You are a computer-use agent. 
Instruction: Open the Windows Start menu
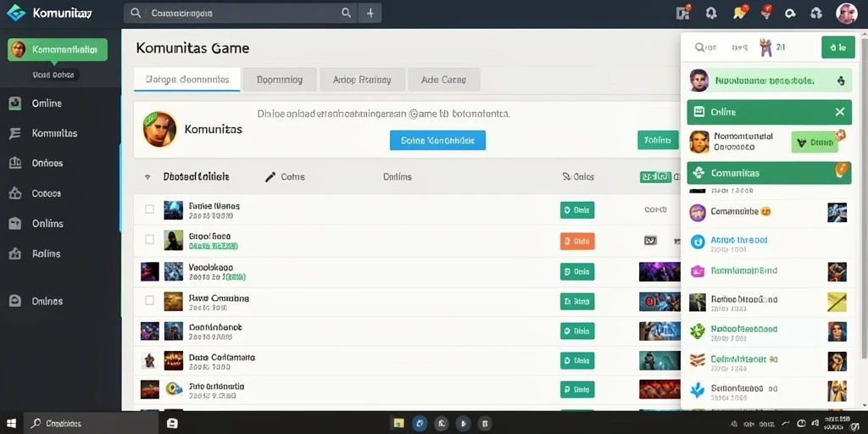10,423
